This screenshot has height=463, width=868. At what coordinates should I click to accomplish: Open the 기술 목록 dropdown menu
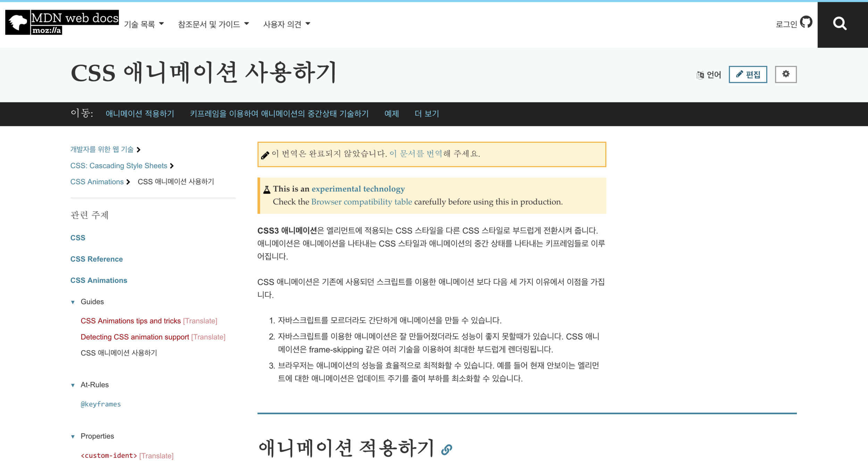point(144,24)
